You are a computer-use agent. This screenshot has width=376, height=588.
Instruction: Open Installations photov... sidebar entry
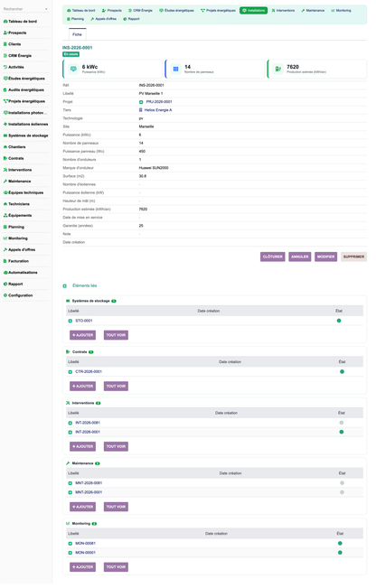(27, 113)
